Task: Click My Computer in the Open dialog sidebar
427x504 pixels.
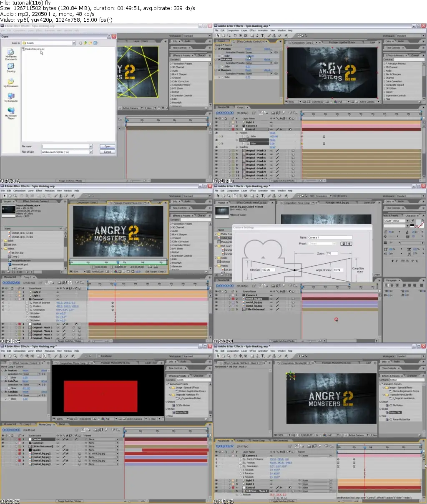Action: (x=11, y=97)
